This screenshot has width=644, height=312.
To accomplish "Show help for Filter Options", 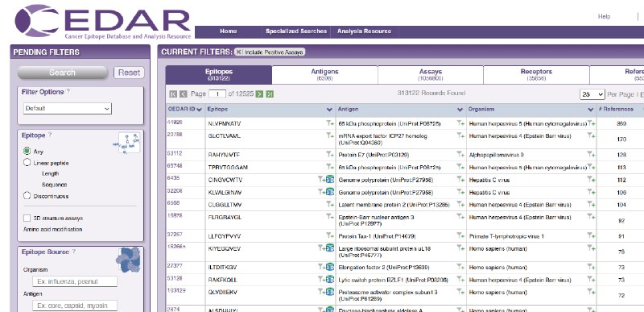I will [68, 92].
